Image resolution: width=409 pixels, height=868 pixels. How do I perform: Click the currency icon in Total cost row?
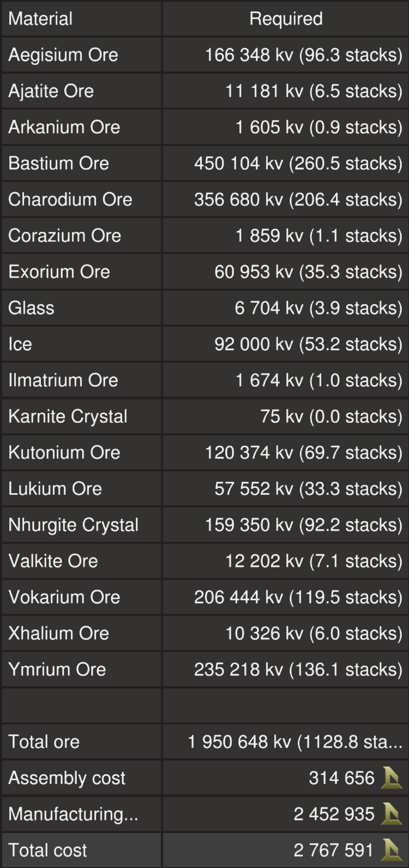[x=391, y=850]
